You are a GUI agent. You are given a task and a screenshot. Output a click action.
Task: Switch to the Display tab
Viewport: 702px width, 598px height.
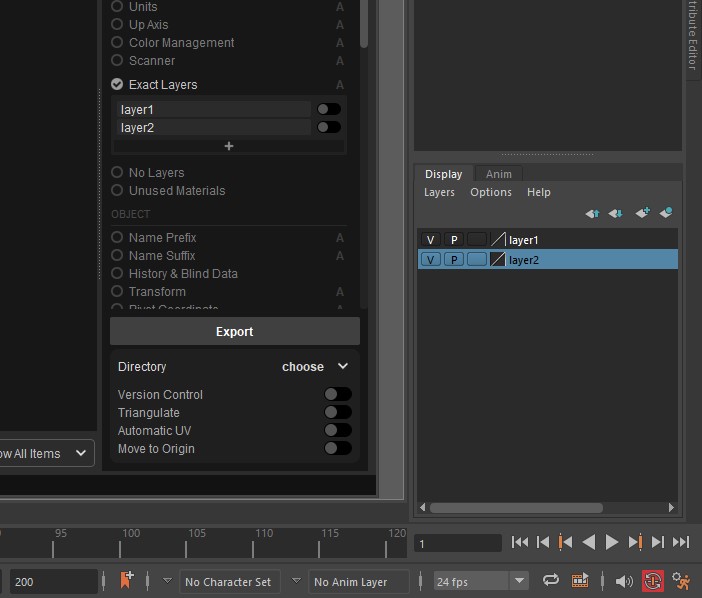click(x=443, y=174)
